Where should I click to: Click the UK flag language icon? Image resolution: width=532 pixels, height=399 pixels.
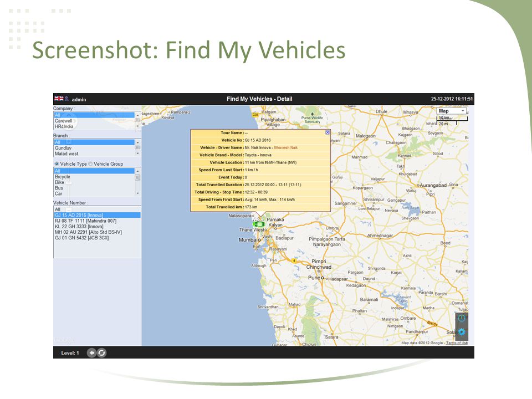(59, 99)
